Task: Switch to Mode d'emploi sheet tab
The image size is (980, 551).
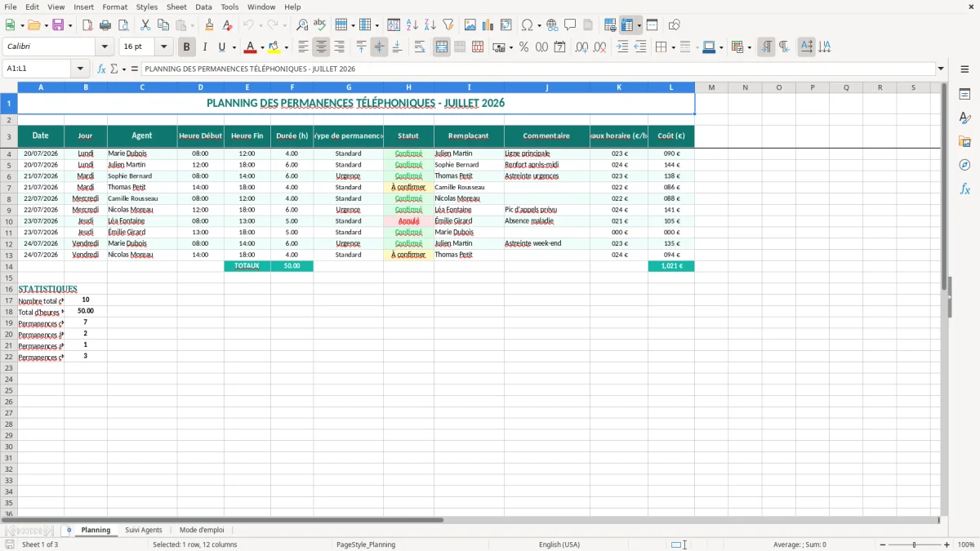Action: tap(202, 530)
